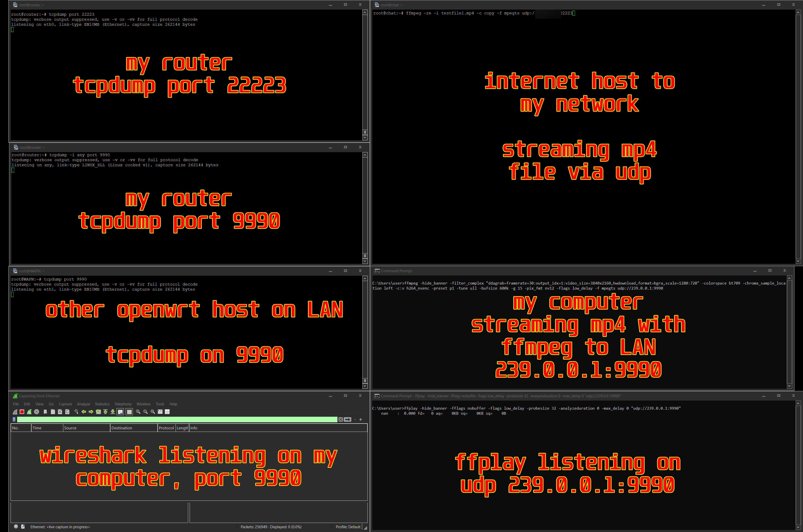Open the display filter bookmarks menu
This screenshot has height=532, width=803.
[14, 420]
